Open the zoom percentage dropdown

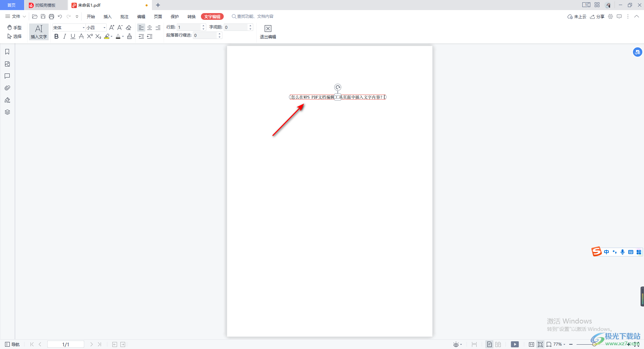[565, 344]
